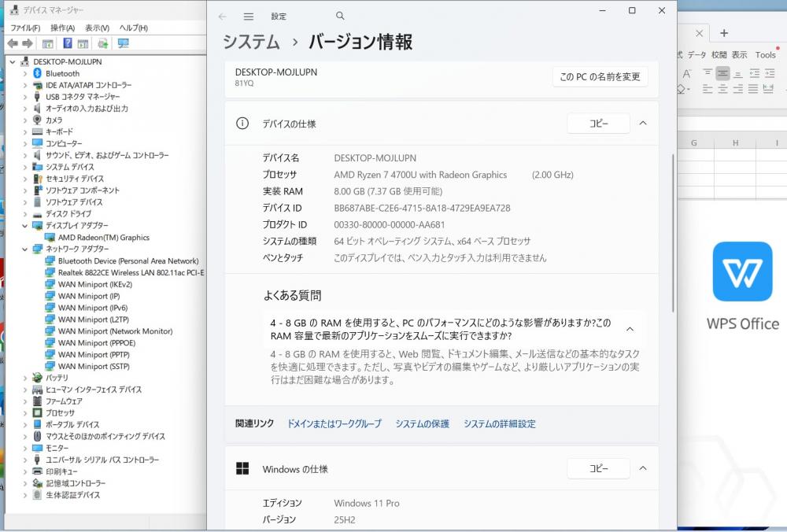This screenshot has width=787, height=532.
Task: Click align left icon in WPS ribbon
Action: [x=708, y=90]
